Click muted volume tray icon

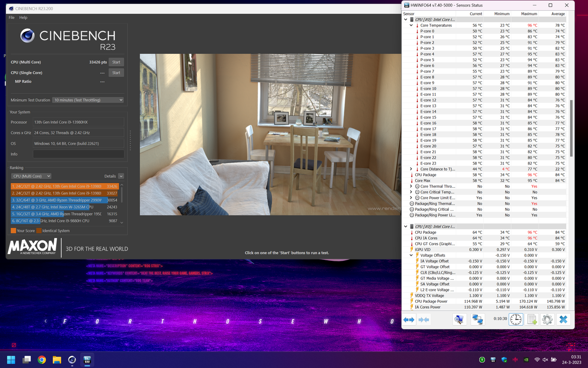[x=545, y=360]
